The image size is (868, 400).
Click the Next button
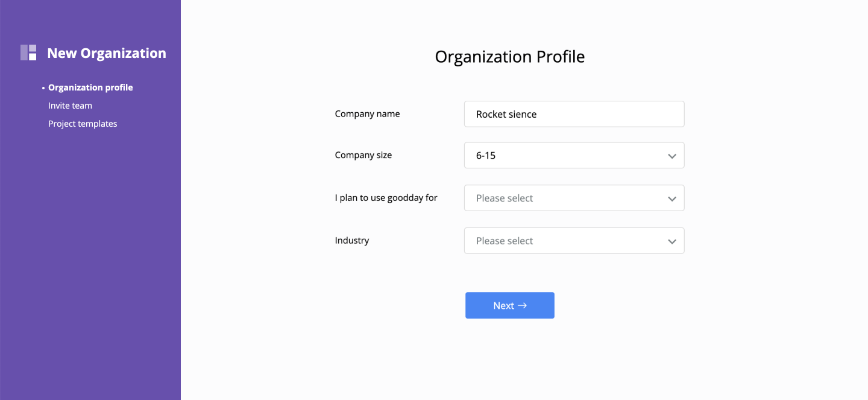click(510, 305)
